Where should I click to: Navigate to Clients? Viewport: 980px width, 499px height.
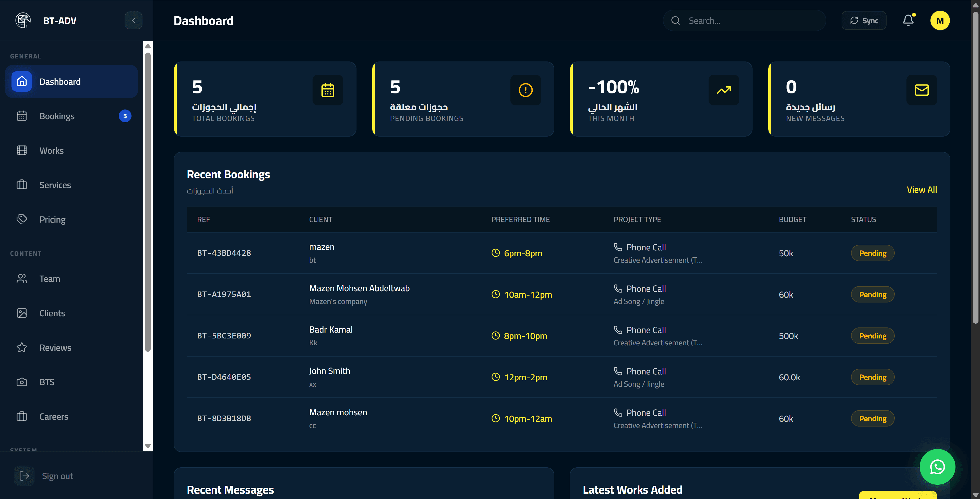pyautogui.click(x=71, y=313)
